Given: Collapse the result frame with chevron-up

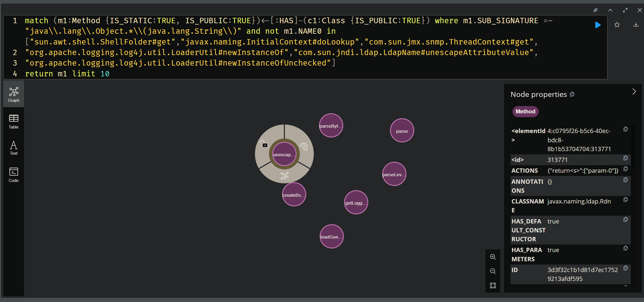Looking at the screenshot, I should click(610, 10).
